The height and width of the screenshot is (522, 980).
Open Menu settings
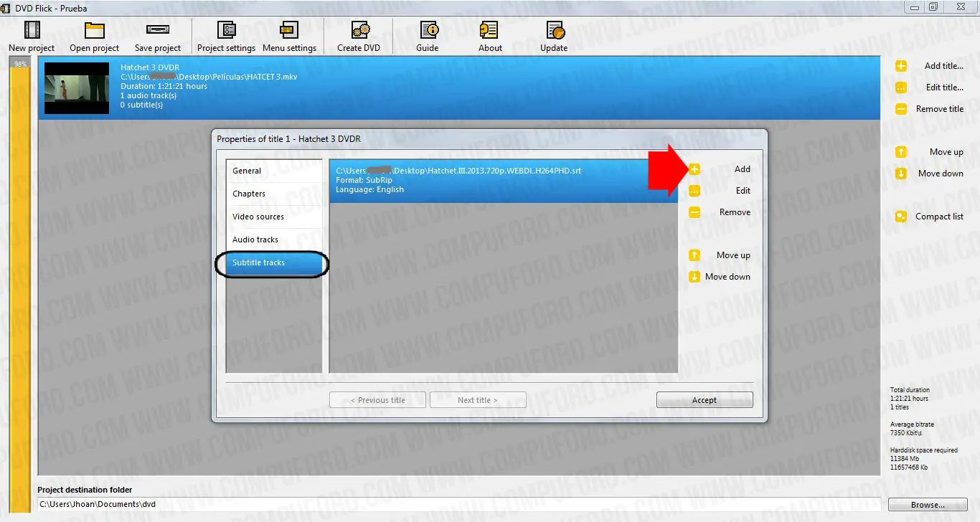pyautogui.click(x=290, y=36)
